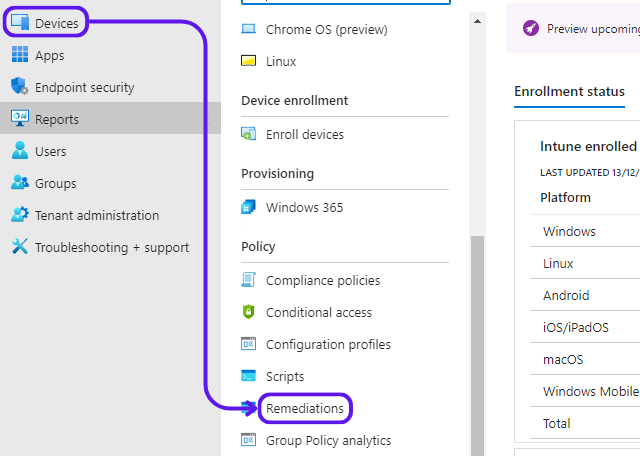
Task: Click the Endpoint security shield icon
Action: pyautogui.click(x=20, y=86)
